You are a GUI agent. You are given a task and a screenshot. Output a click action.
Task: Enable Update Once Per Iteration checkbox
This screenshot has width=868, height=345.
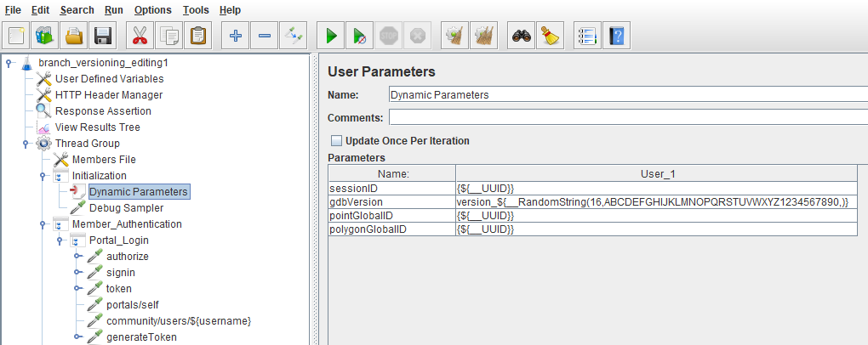[x=337, y=141]
